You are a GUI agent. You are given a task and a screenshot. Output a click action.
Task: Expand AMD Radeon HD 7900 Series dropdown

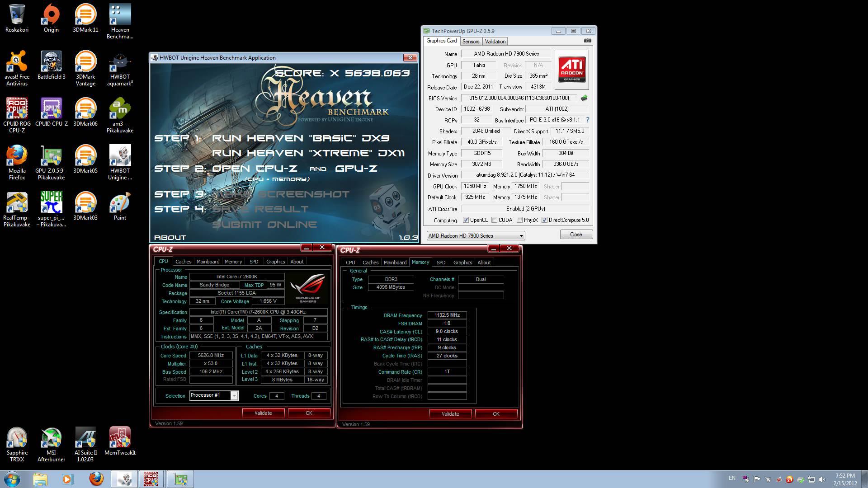[521, 236]
